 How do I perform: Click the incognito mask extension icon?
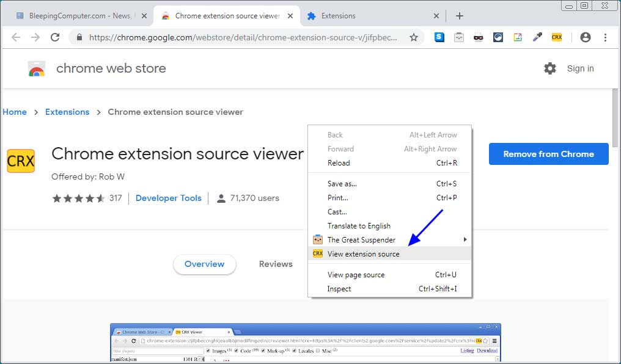click(x=479, y=37)
